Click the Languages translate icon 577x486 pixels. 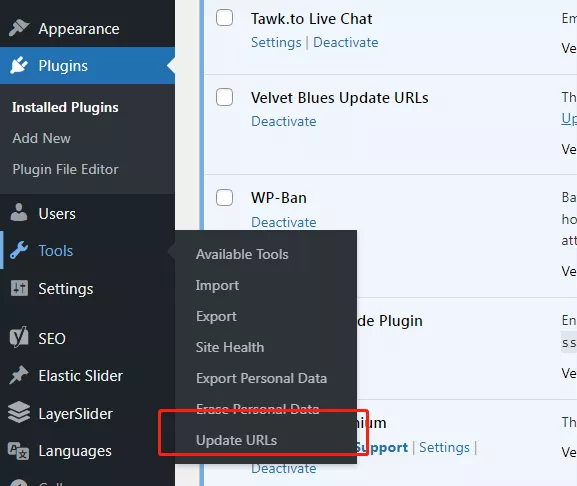pyautogui.click(x=19, y=451)
